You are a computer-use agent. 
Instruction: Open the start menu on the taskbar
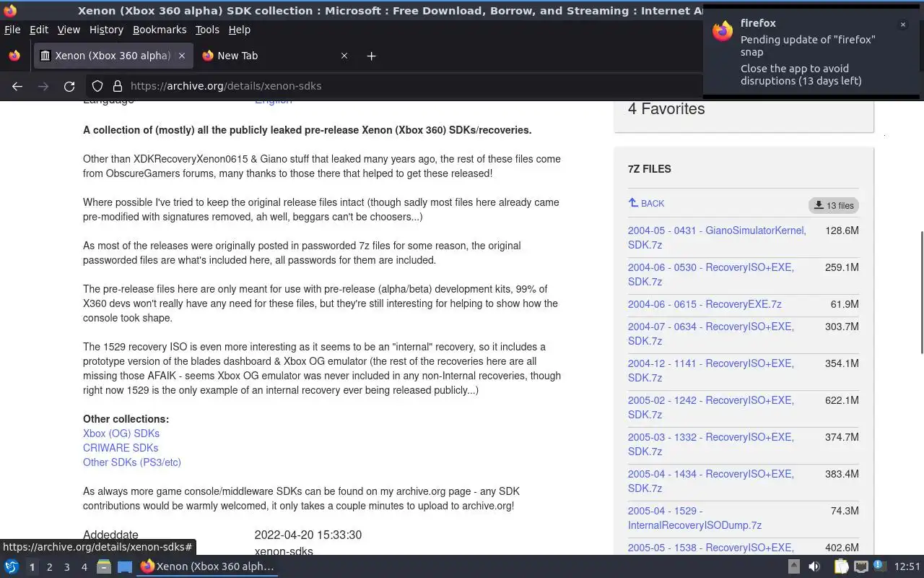point(12,567)
